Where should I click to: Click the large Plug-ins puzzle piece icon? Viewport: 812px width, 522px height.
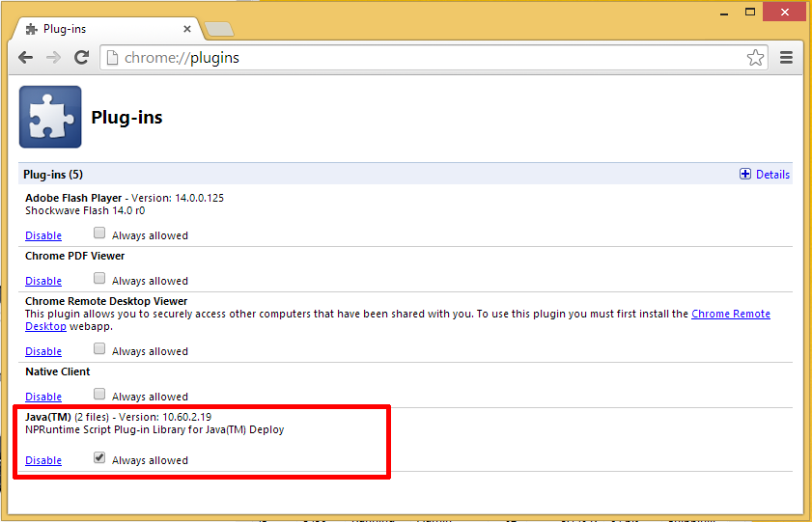coord(50,117)
